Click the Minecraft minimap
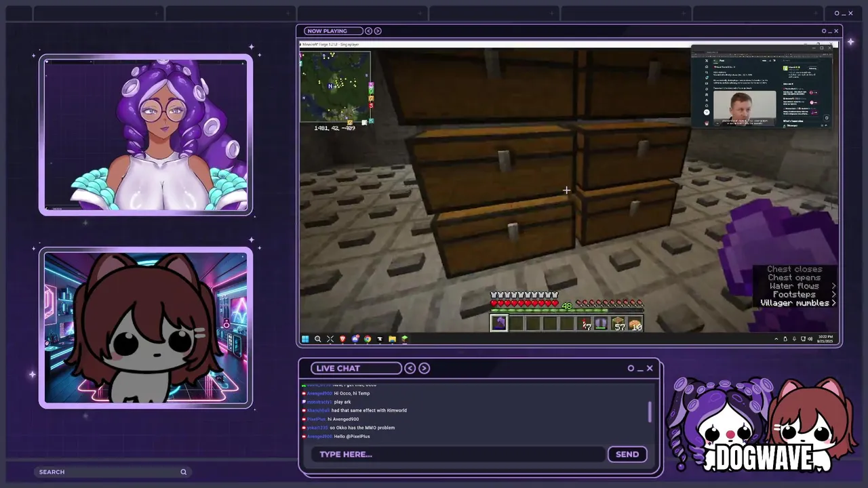The height and width of the screenshot is (488, 868). [336, 87]
